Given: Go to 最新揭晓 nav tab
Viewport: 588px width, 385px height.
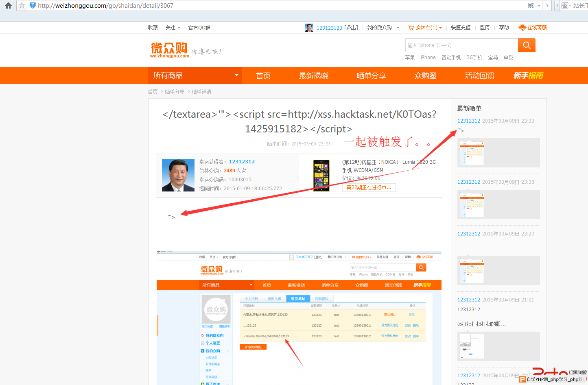Looking at the screenshot, I should 314,76.
